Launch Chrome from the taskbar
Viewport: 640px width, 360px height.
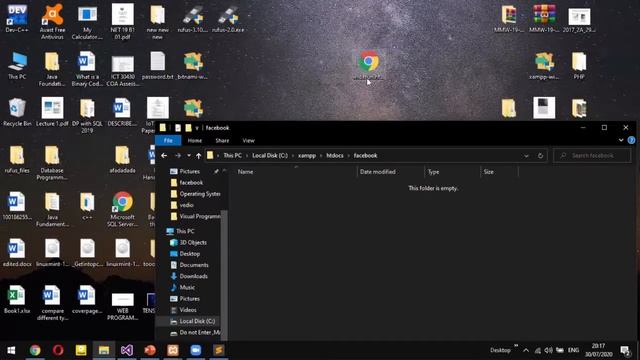point(35,350)
